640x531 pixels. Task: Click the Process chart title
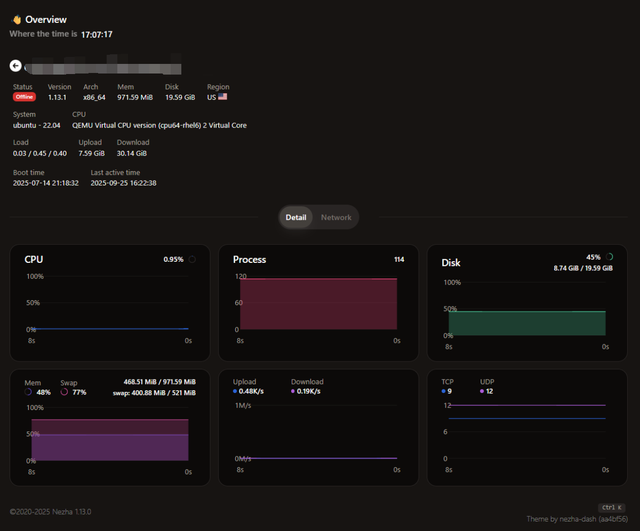[x=249, y=259]
